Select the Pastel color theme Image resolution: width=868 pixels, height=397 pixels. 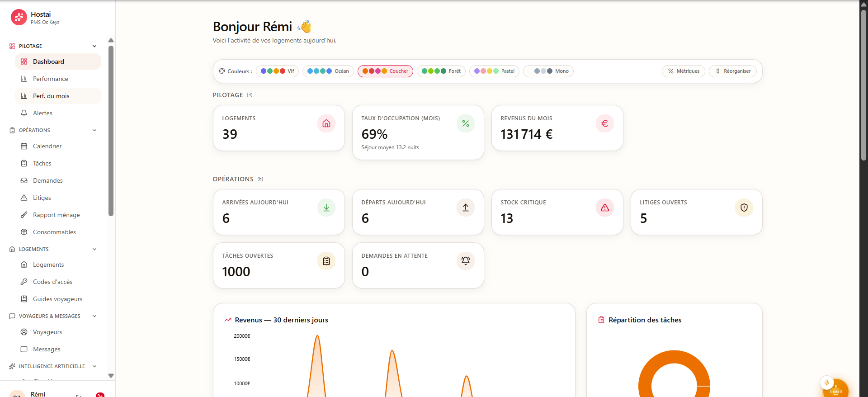coord(494,71)
